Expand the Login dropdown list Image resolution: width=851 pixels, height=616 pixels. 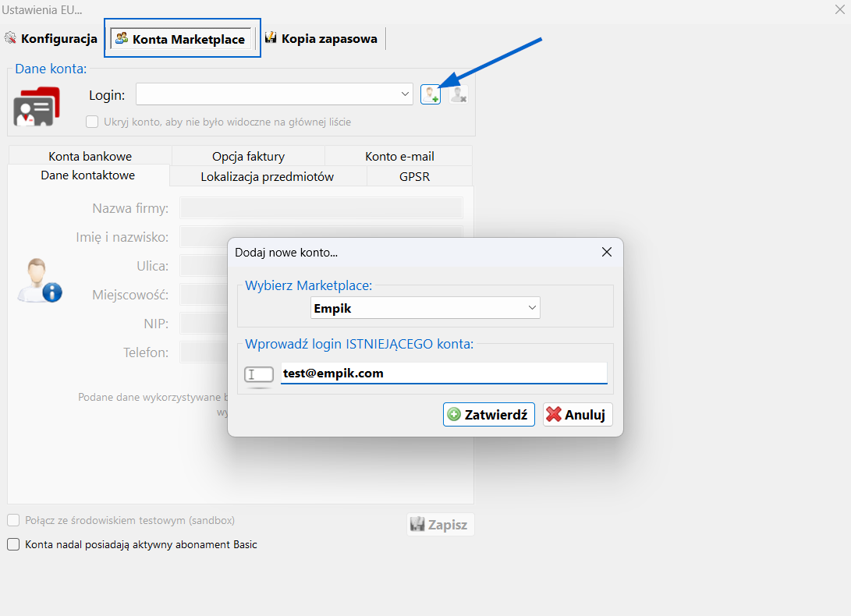(x=405, y=94)
